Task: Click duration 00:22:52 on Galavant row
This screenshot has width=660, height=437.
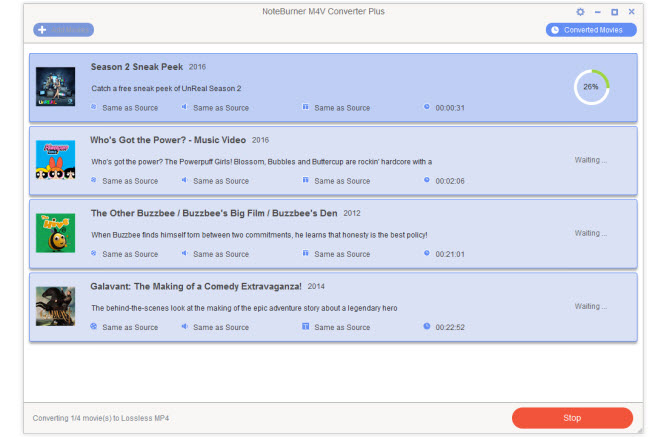Action: point(450,328)
